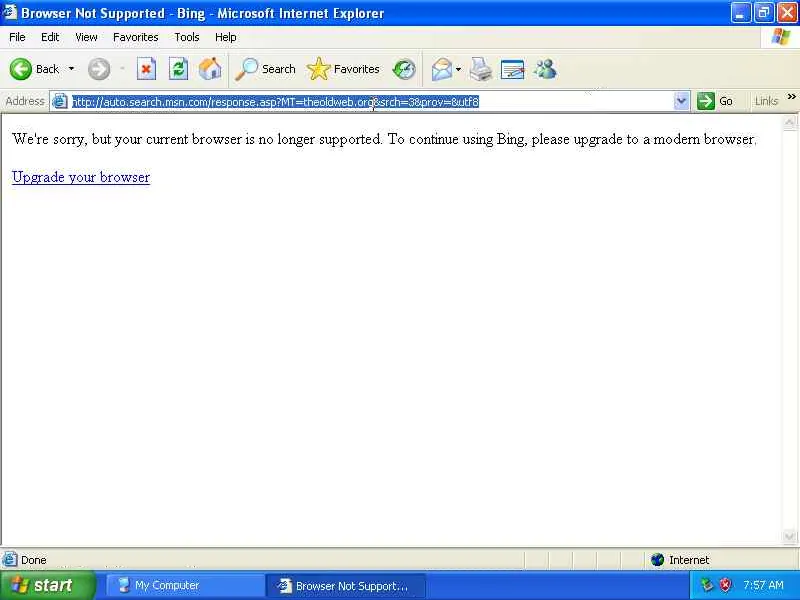Screen dimensions: 800x600
Task: Click the browser not supported message text
Action: [384, 139]
